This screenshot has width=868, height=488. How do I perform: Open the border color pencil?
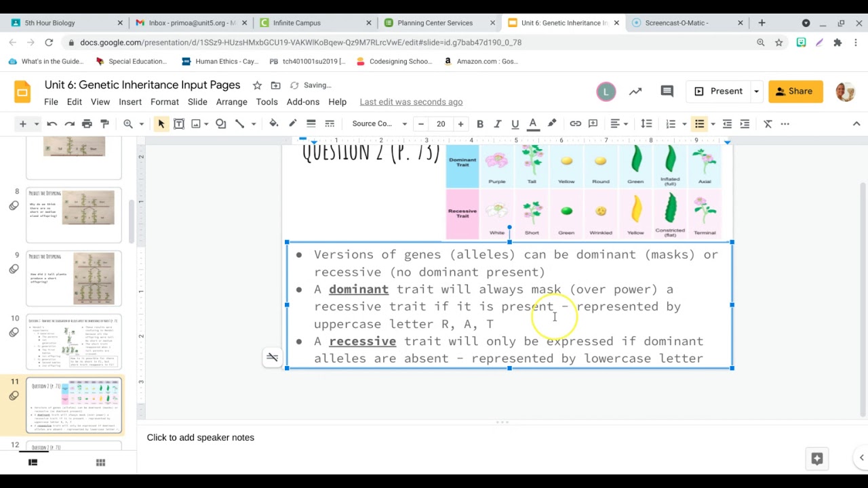pyautogui.click(x=292, y=123)
